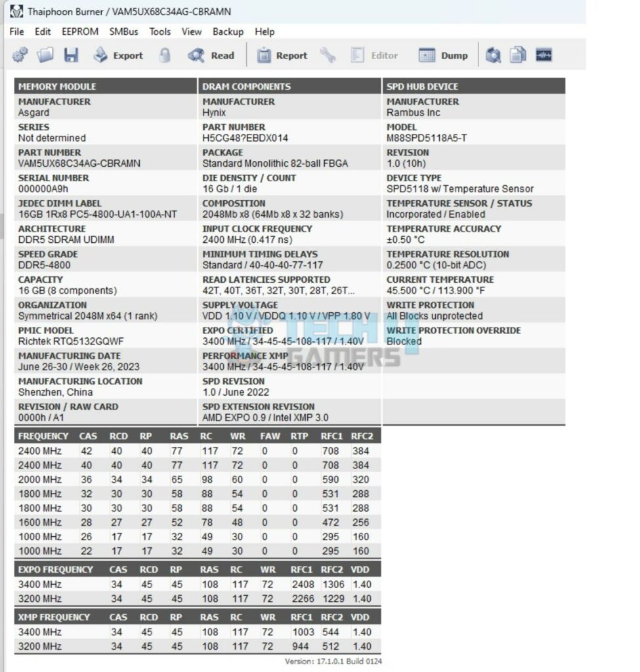Screen dimensions: 640x672
Task: Open the View menu
Action: coord(192,31)
